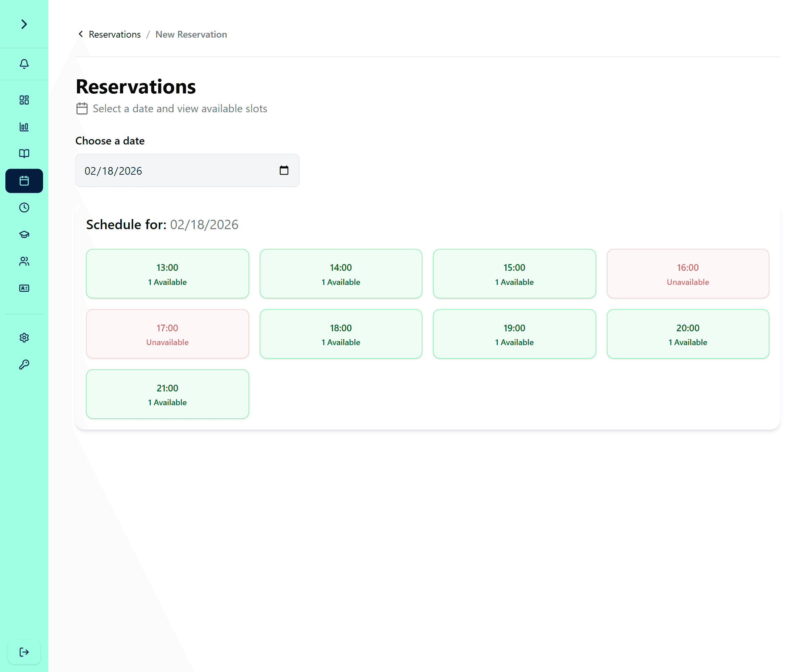807x672 pixels.
Task: Open the bar chart statistics icon
Action: coord(24,127)
